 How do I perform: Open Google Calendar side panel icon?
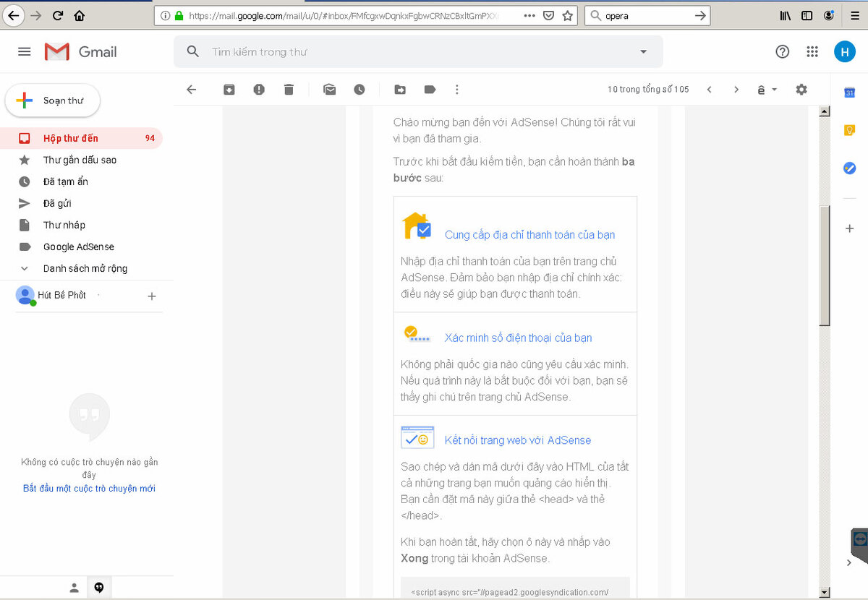click(x=850, y=93)
